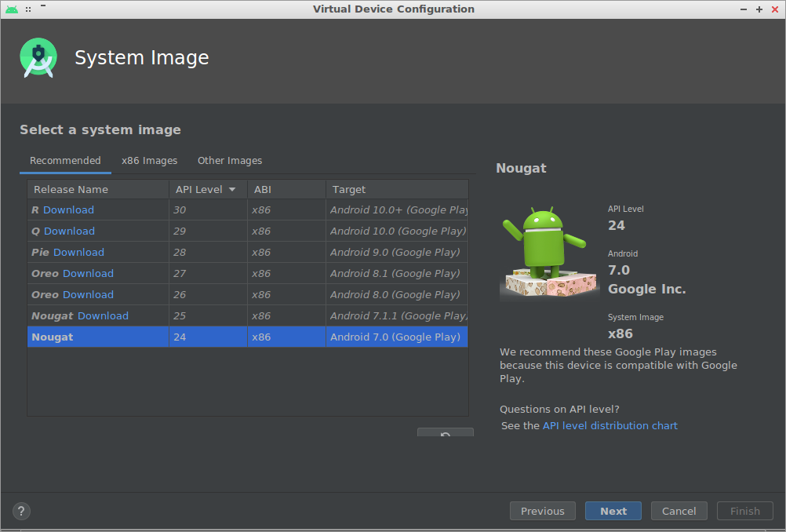This screenshot has width=786, height=532.
Task: Download the Oreo API 26 image
Action: [88, 295]
